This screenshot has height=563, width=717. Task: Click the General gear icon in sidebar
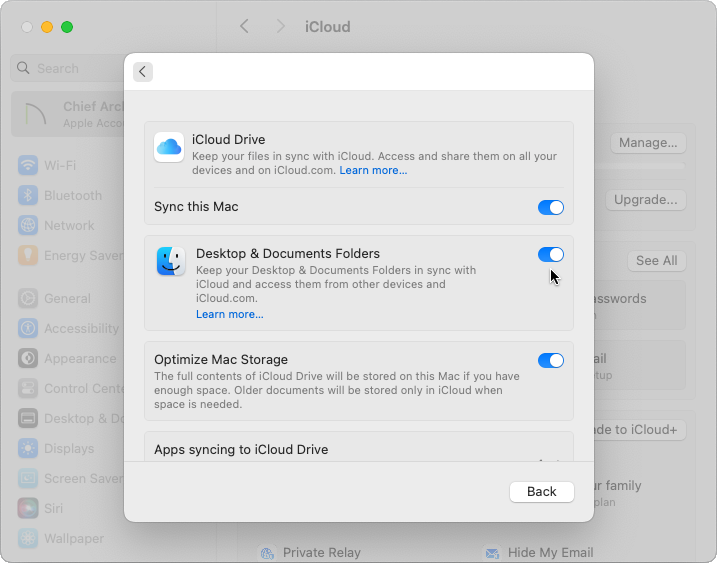click(x=28, y=298)
